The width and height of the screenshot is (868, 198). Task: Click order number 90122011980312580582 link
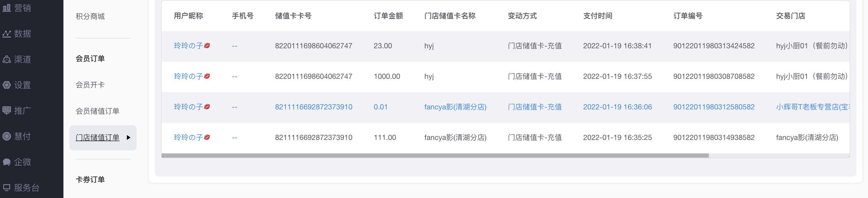click(714, 107)
